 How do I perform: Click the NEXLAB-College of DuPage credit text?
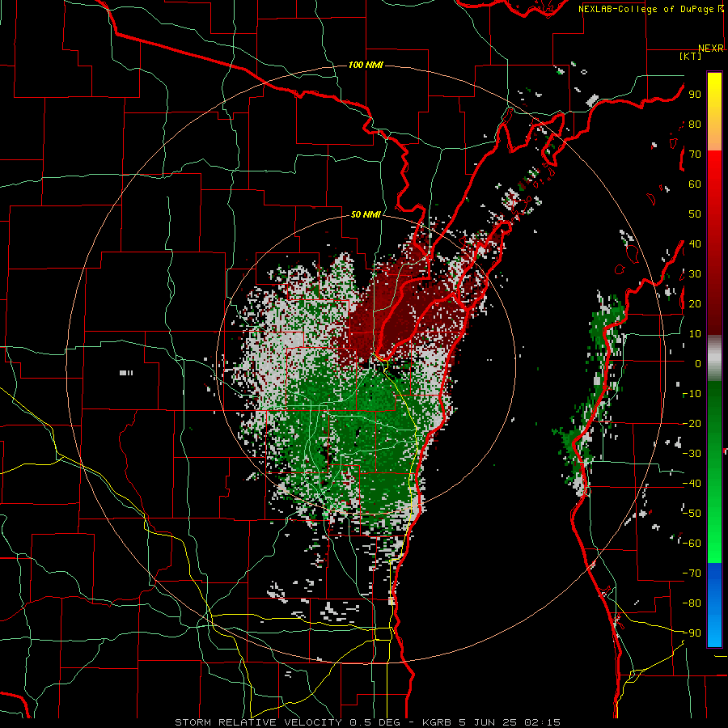(647, 9)
